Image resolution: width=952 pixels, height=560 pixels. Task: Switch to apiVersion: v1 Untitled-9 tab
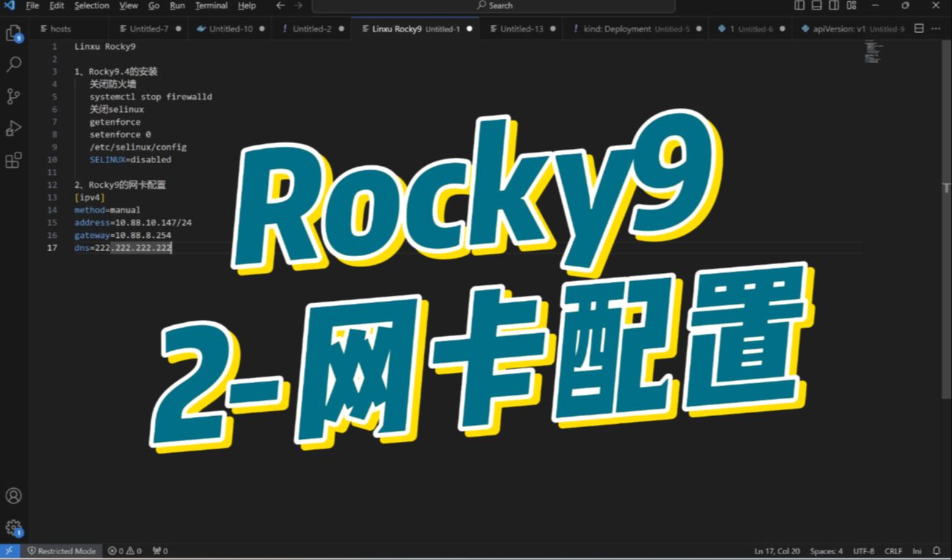click(x=851, y=29)
